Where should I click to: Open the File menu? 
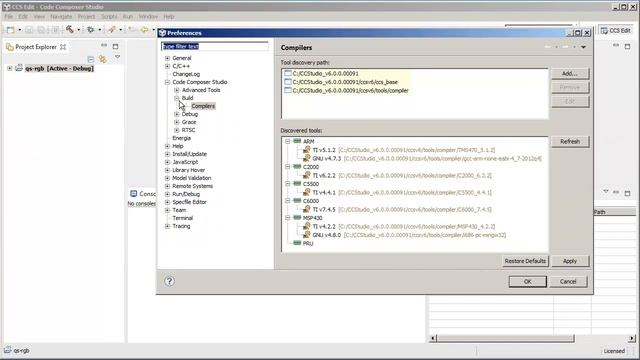click(9, 16)
